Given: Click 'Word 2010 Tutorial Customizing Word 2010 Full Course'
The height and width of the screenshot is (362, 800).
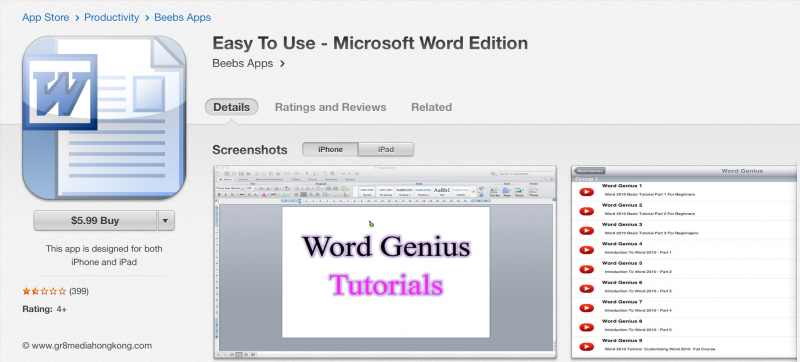Looking at the screenshot, I should [660, 349].
